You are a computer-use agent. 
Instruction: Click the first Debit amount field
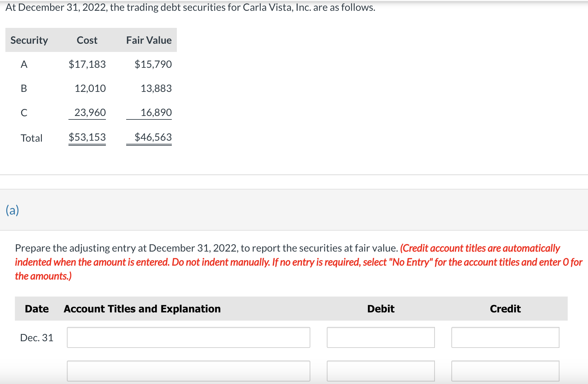[x=380, y=337]
